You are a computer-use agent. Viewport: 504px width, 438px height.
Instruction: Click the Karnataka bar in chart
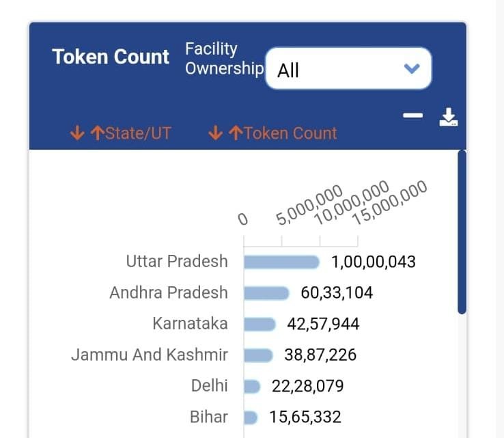[260, 324]
